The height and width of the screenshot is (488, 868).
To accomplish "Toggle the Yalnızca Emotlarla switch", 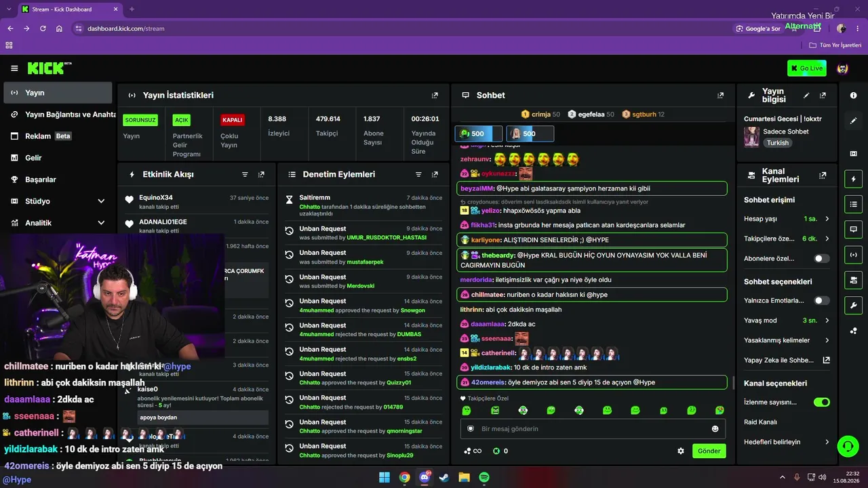I will (x=821, y=300).
